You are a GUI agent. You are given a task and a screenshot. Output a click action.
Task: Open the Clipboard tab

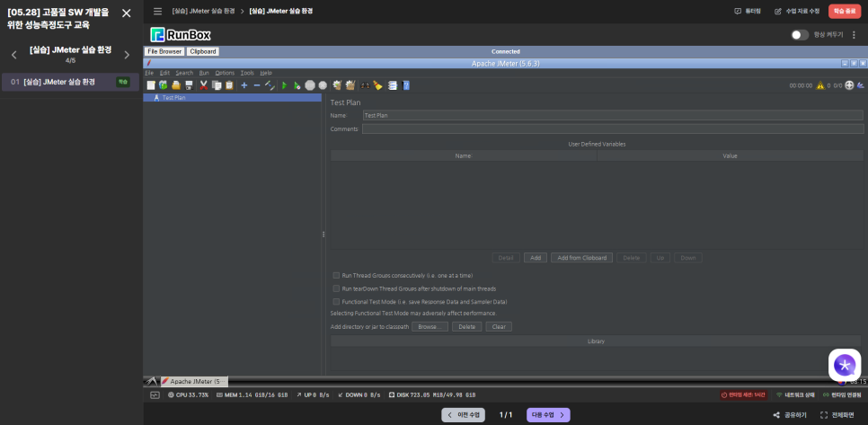pyautogui.click(x=202, y=51)
